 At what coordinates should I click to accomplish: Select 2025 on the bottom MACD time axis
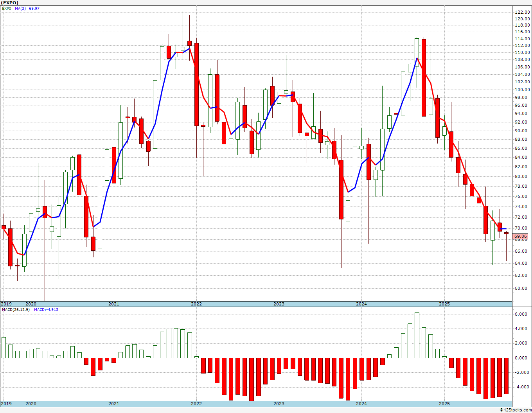tap(444, 404)
